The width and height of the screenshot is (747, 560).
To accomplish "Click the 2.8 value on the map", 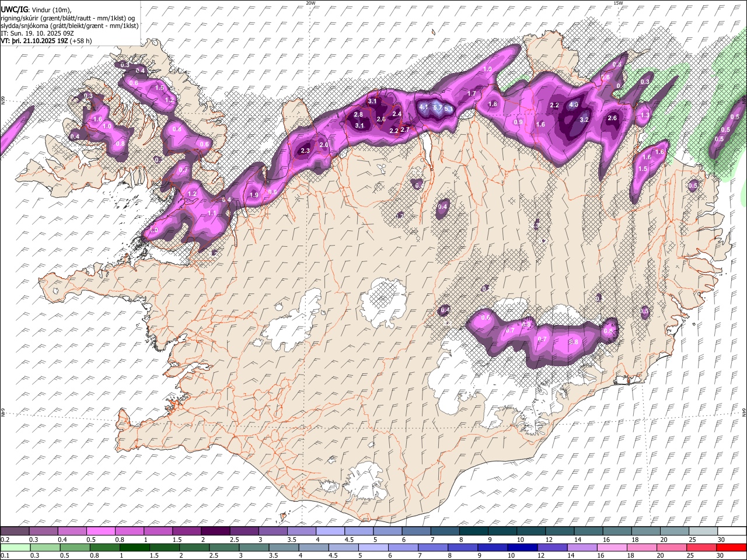I will (x=358, y=115).
